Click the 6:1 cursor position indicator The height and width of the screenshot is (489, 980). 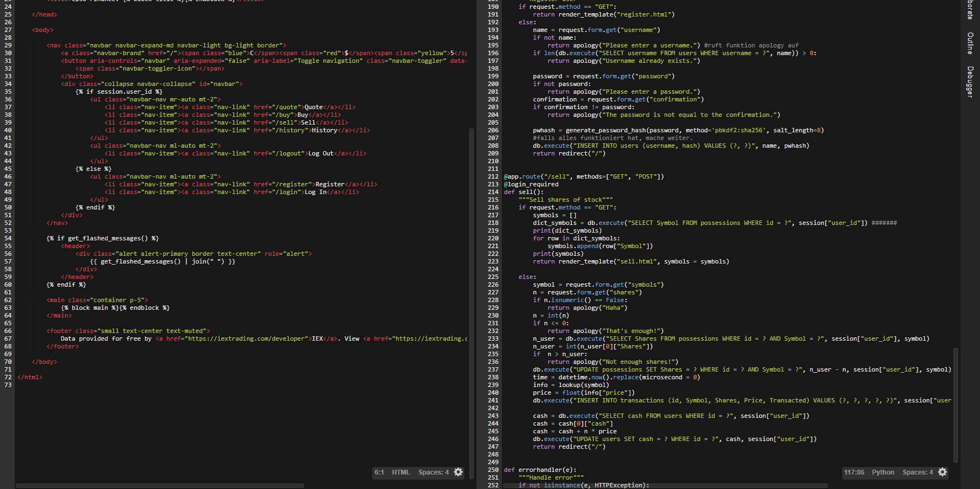[379, 472]
